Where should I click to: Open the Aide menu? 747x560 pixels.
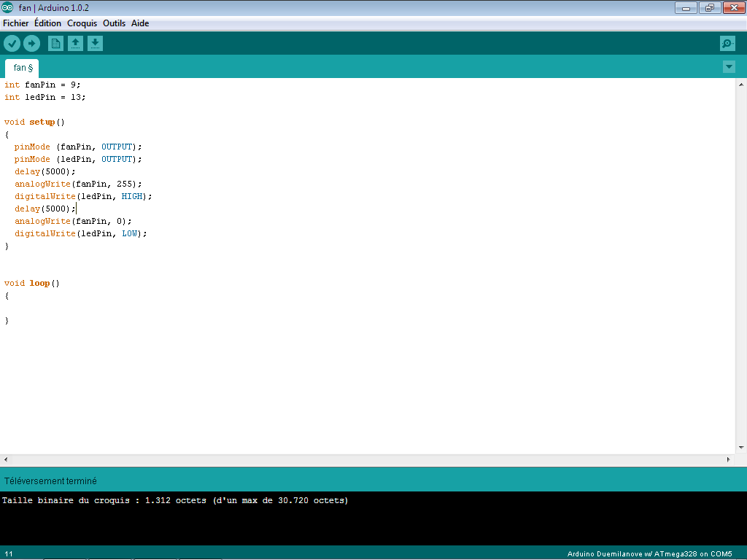(x=140, y=23)
